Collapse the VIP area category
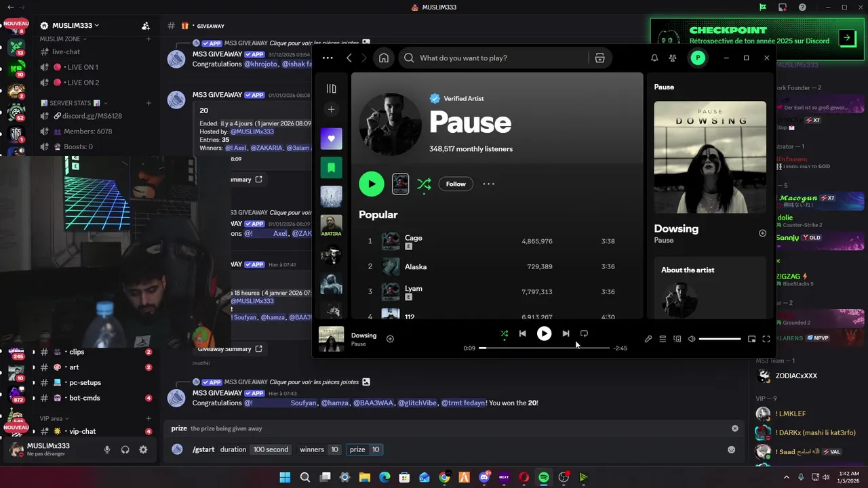Image resolution: width=868 pixels, height=488 pixels. (x=54, y=419)
